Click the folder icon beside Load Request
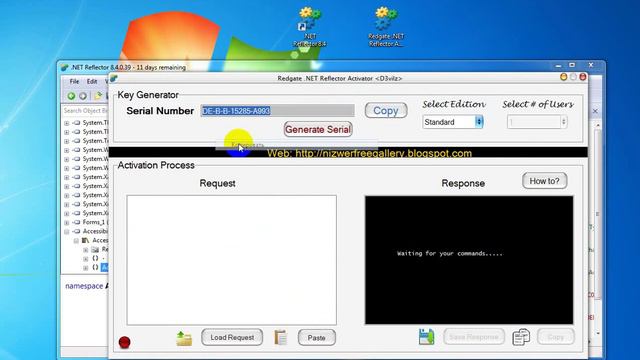This screenshot has width=640, height=360. [184, 338]
